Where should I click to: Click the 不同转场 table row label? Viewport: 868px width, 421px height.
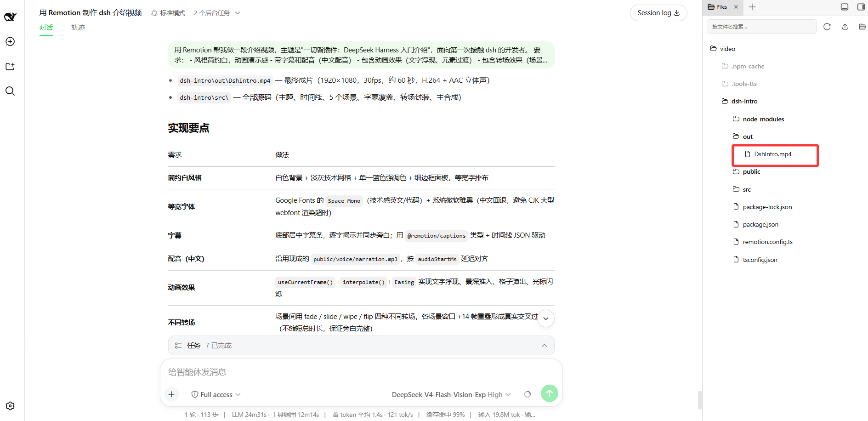(181, 323)
